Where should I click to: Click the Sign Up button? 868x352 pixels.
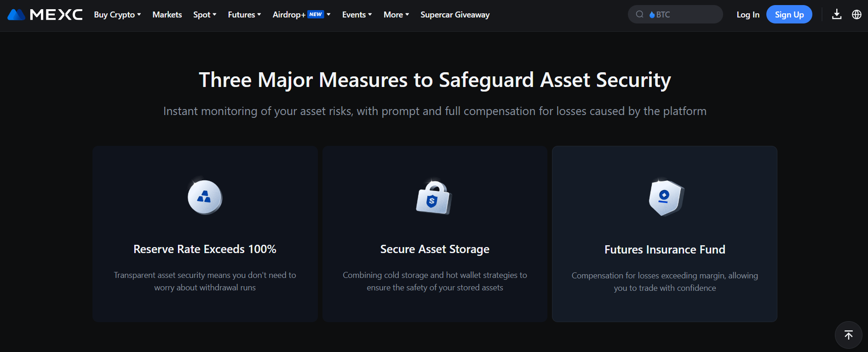click(x=789, y=15)
